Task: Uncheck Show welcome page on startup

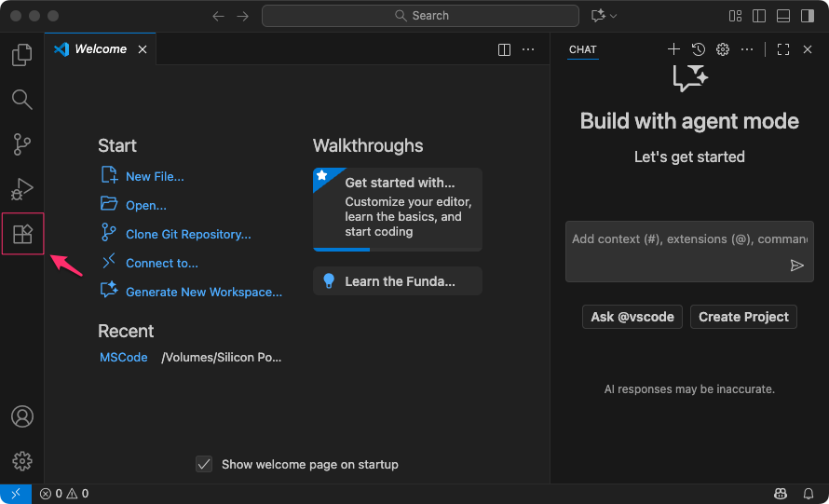Action: 204,464
